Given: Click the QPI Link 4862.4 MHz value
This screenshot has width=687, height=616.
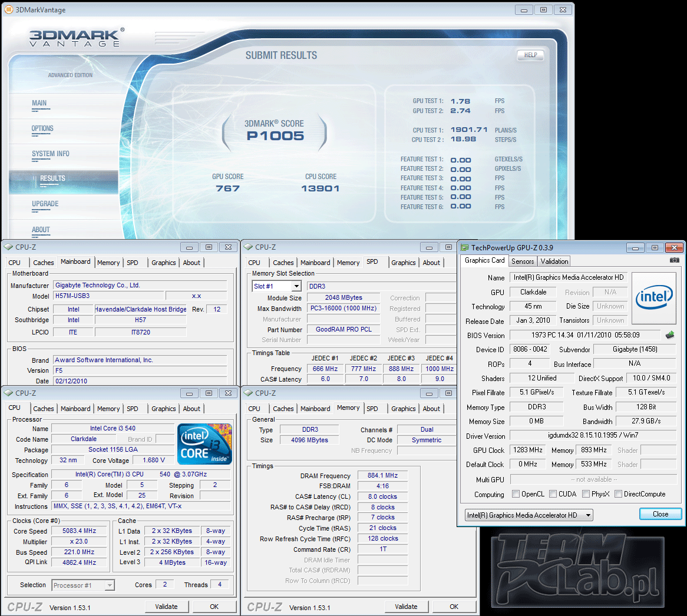Looking at the screenshot, I should pyautogui.click(x=80, y=562).
